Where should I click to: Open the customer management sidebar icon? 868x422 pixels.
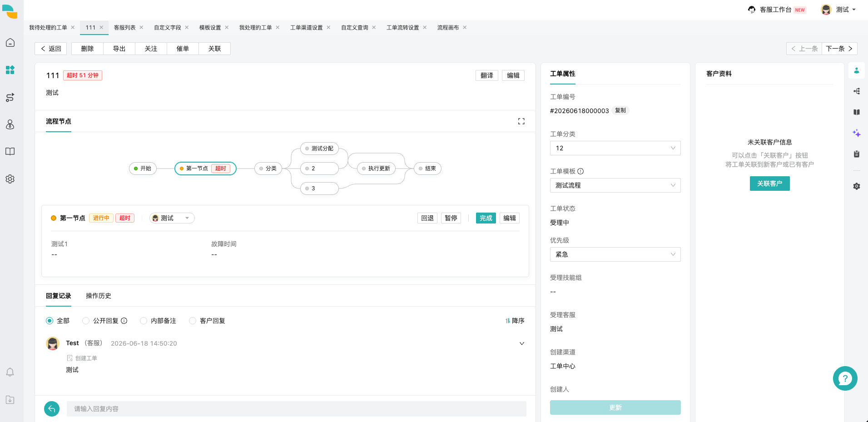click(x=10, y=124)
